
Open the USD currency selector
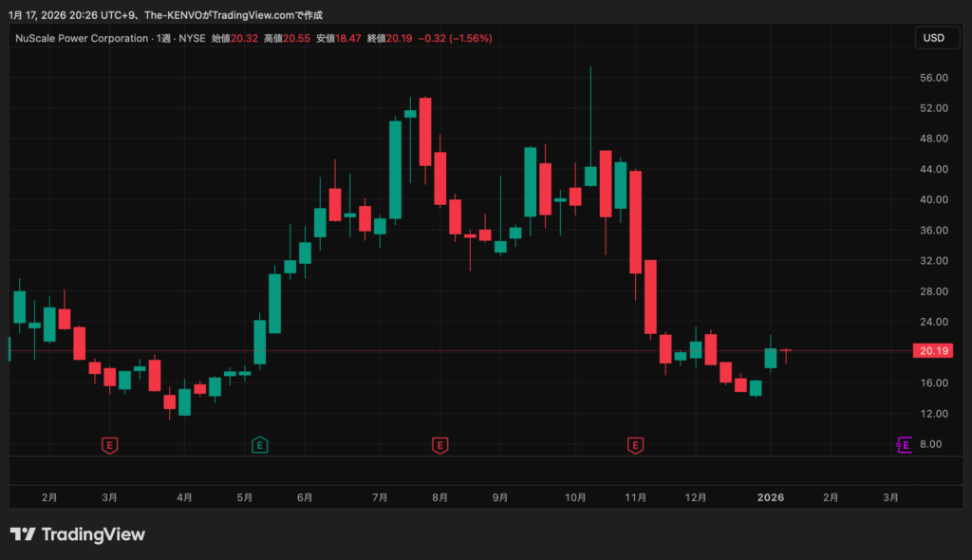pyautogui.click(x=934, y=38)
